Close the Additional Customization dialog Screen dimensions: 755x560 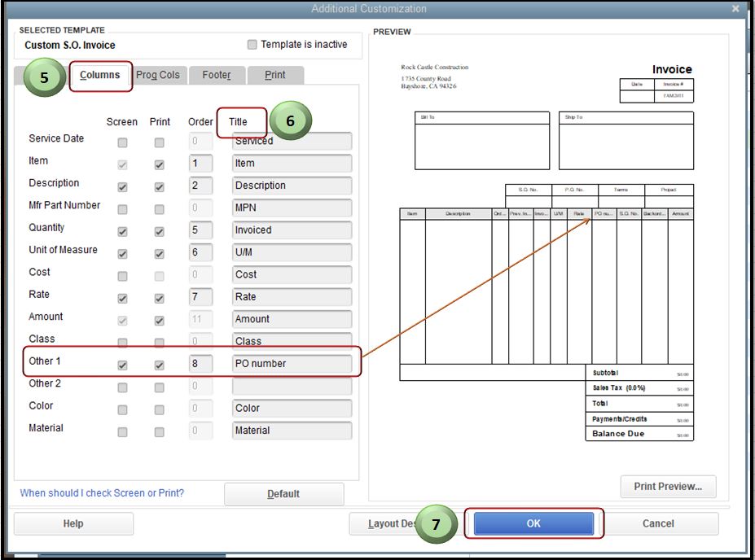735,8
